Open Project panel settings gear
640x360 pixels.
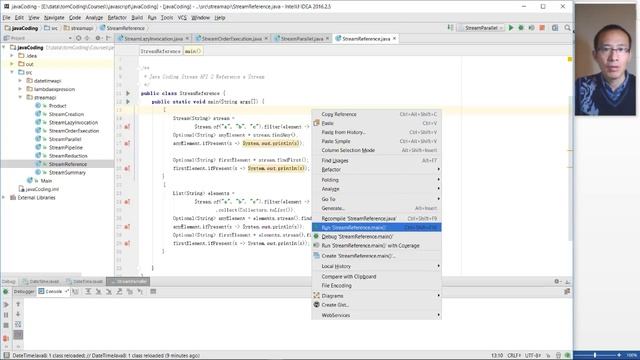[98, 38]
